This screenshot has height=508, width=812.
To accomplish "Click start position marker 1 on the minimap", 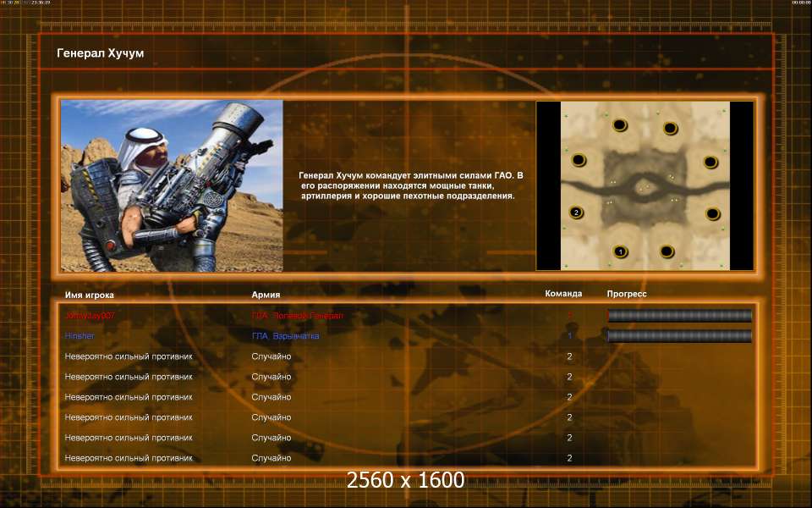I will [620, 252].
